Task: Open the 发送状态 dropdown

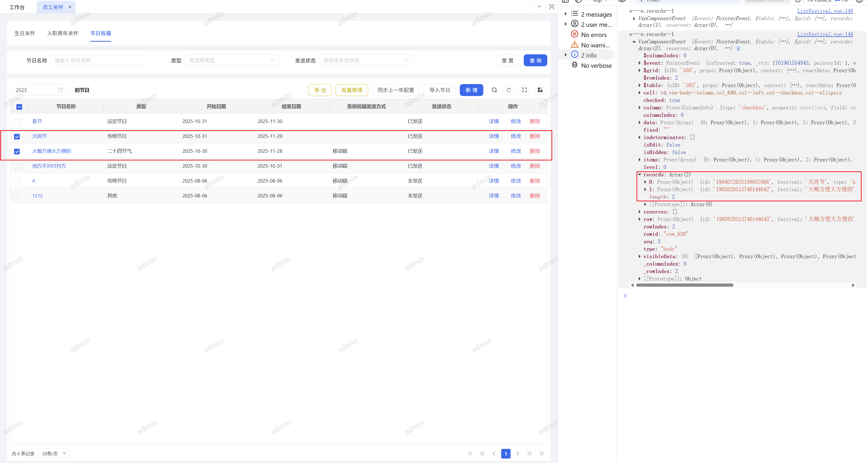Action: (366, 60)
